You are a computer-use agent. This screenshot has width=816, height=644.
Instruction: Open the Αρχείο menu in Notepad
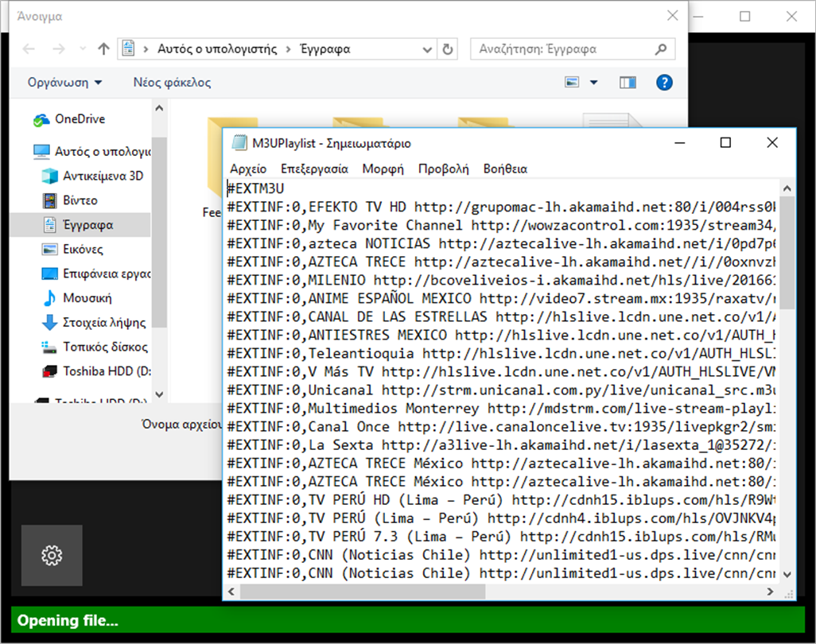pos(248,169)
